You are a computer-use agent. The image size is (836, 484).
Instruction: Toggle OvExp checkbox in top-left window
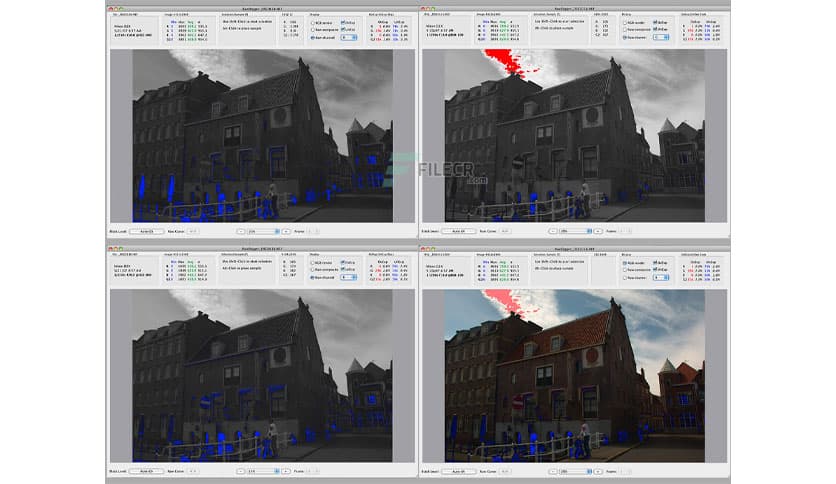(343, 21)
